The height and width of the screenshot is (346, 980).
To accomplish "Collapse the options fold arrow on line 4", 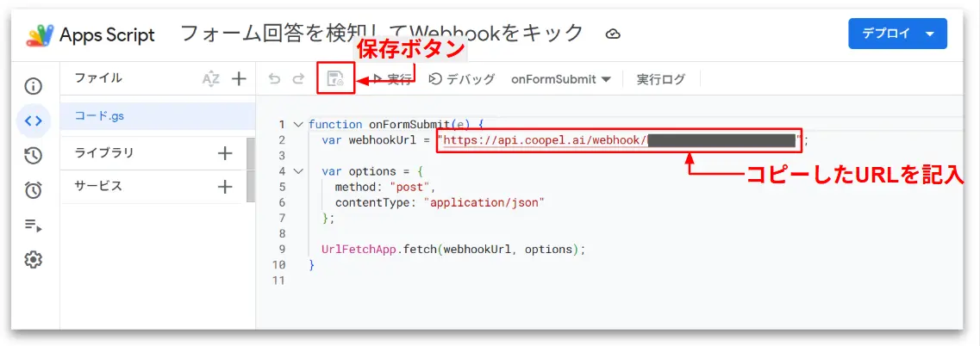I will click(x=297, y=171).
